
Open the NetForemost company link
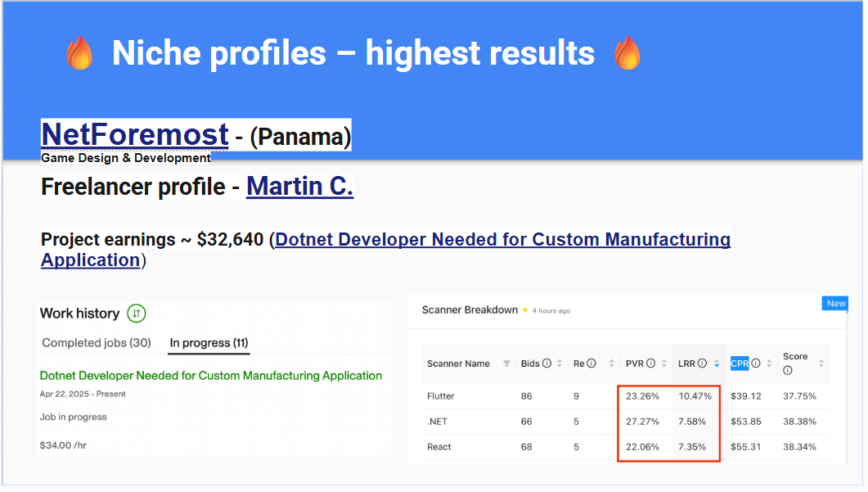point(134,134)
